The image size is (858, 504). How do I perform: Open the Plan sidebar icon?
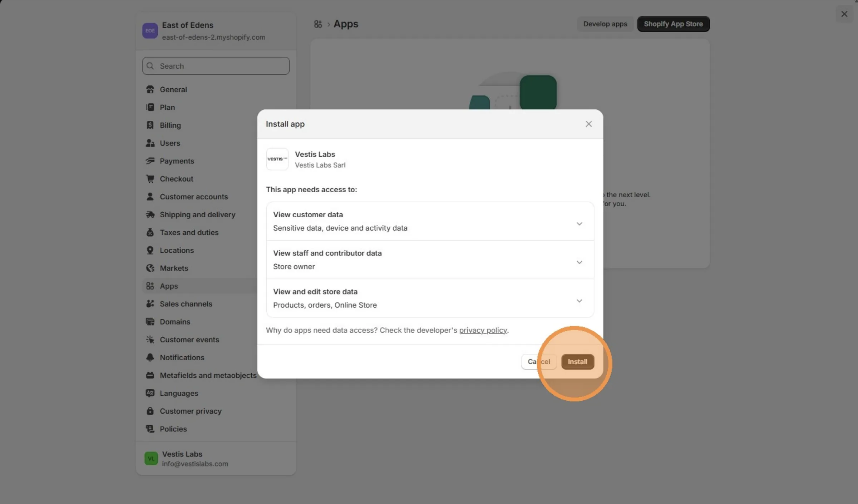tap(150, 107)
